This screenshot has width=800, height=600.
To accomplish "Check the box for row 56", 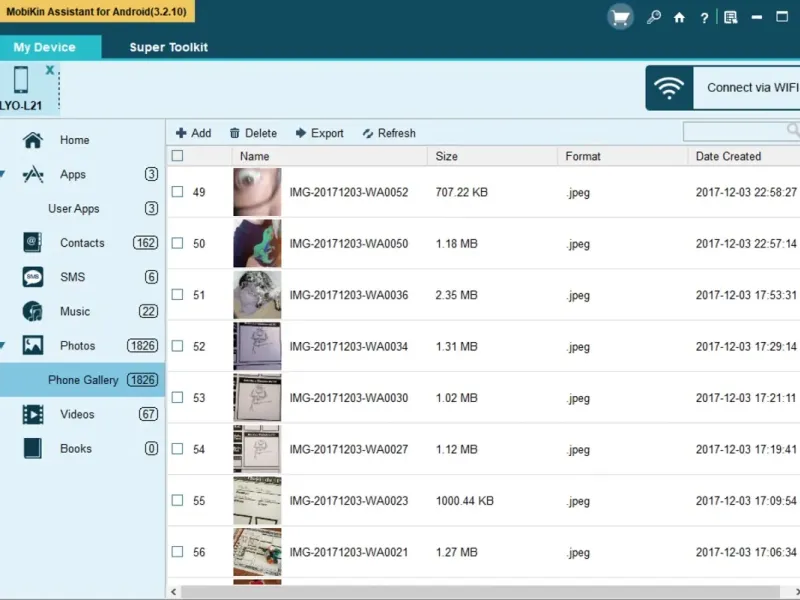I will pyautogui.click(x=177, y=552).
